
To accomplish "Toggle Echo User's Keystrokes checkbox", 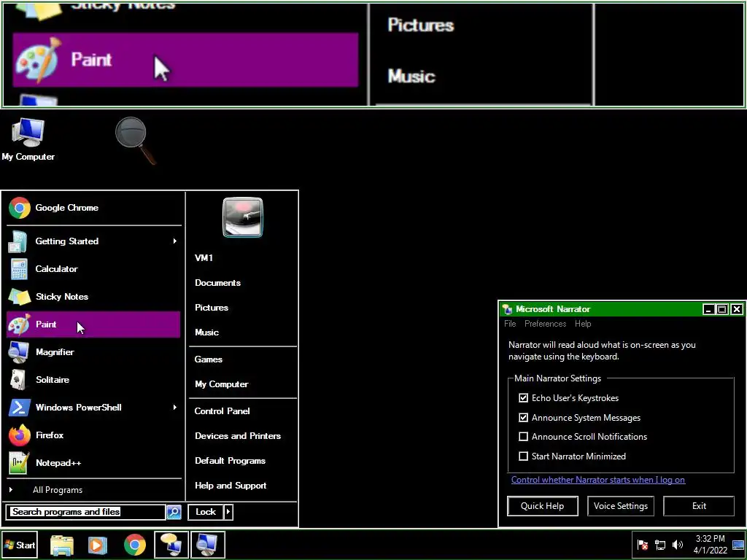I will 524,397.
